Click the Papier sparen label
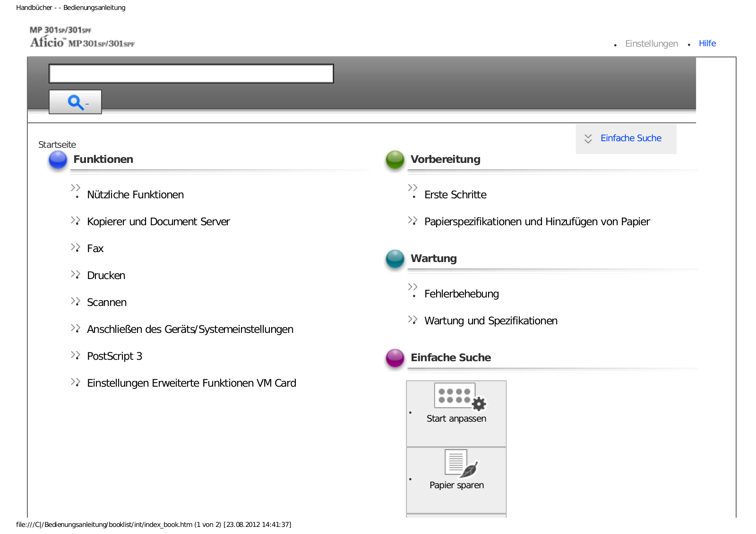This screenshot has height=534, width=756. click(456, 485)
